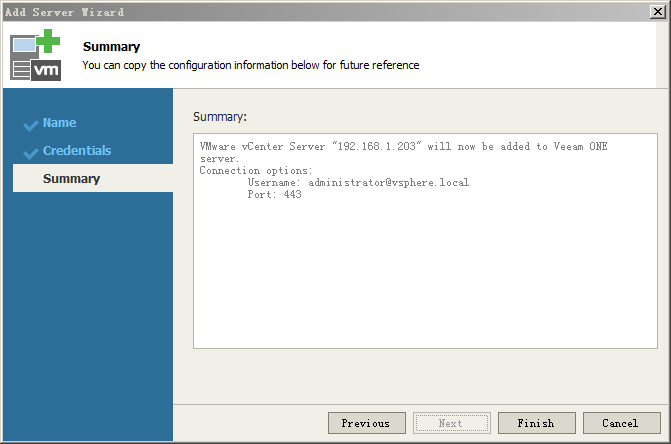Go back with the Previous button
The image size is (671, 444).
[367, 423]
